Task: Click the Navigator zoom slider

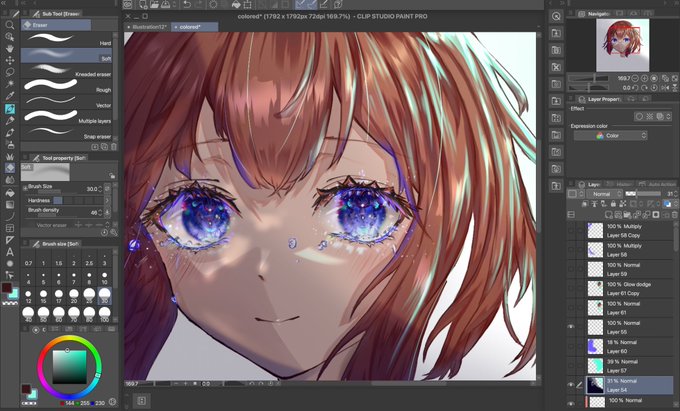Action: click(590, 78)
